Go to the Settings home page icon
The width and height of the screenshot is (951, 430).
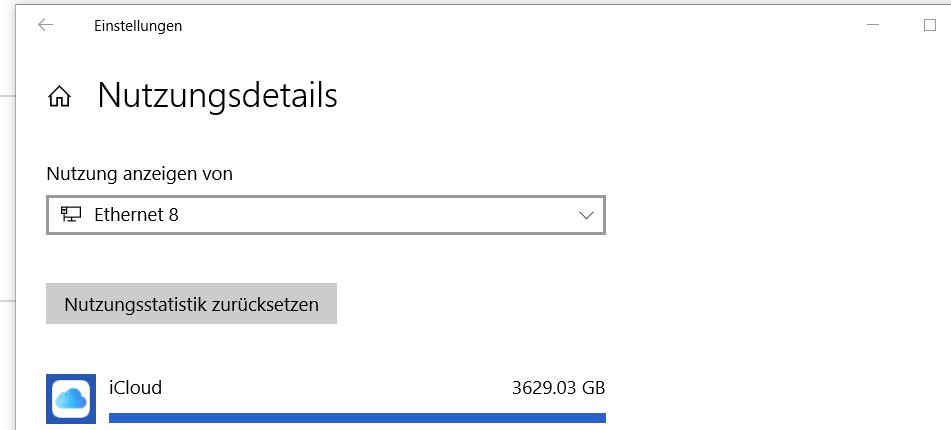(x=59, y=97)
